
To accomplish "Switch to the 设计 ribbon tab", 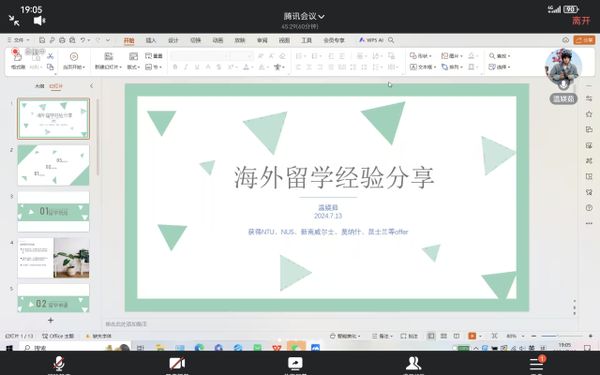I will point(173,40).
